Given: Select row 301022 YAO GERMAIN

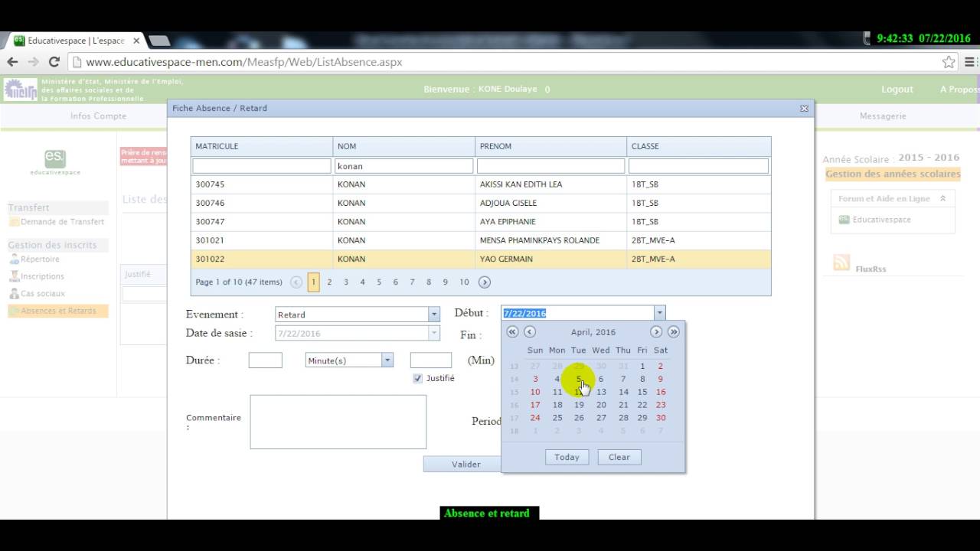Looking at the screenshot, I should point(481,259).
